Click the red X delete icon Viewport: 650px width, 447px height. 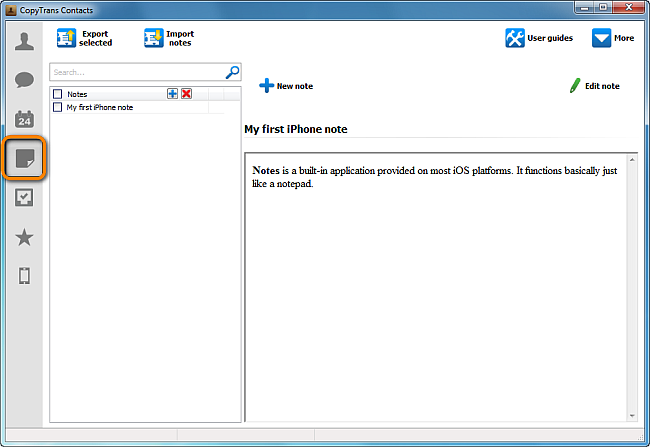tap(187, 94)
